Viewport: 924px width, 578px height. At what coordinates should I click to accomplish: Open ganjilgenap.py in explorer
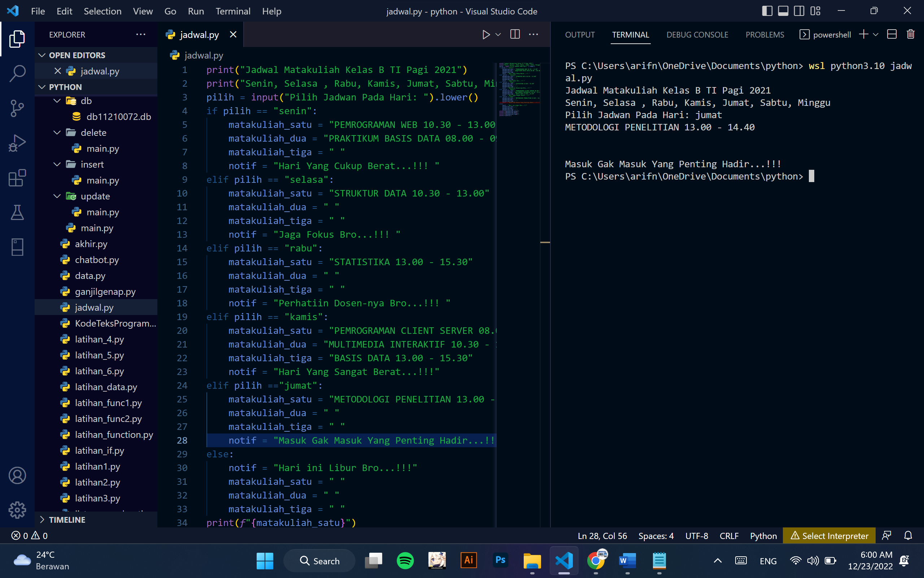(x=96, y=292)
